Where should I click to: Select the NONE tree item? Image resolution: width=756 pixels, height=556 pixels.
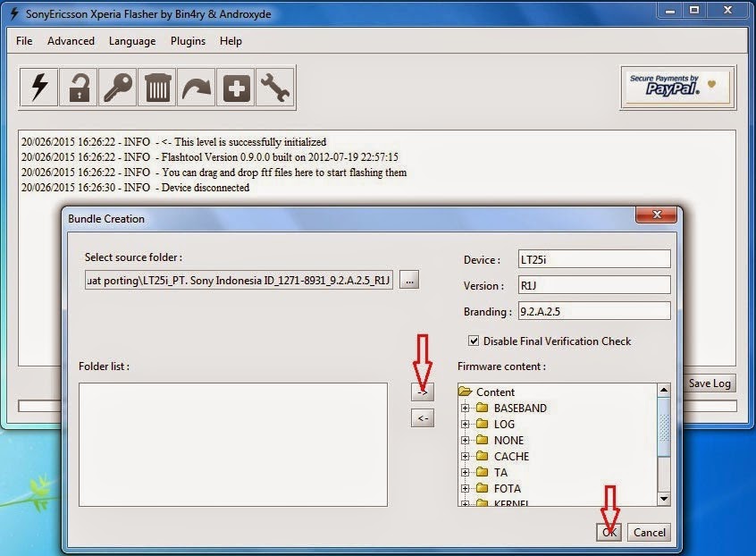[x=508, y=440]
